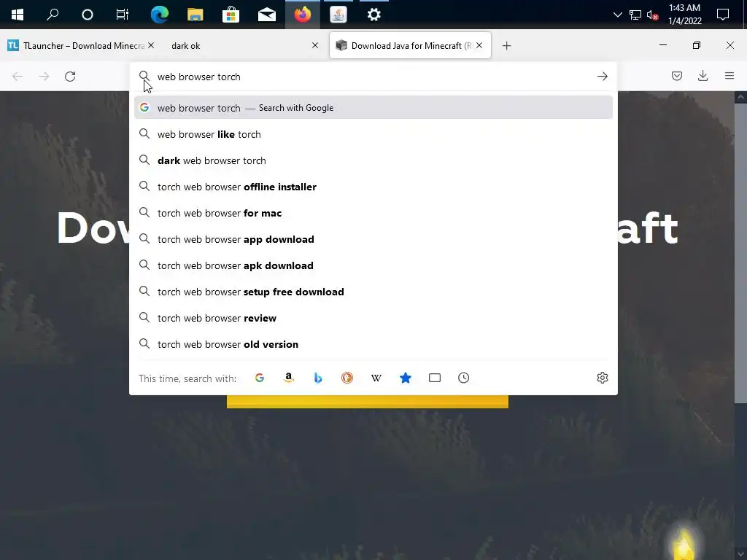Search history using the clock icon

pos(463,378)
